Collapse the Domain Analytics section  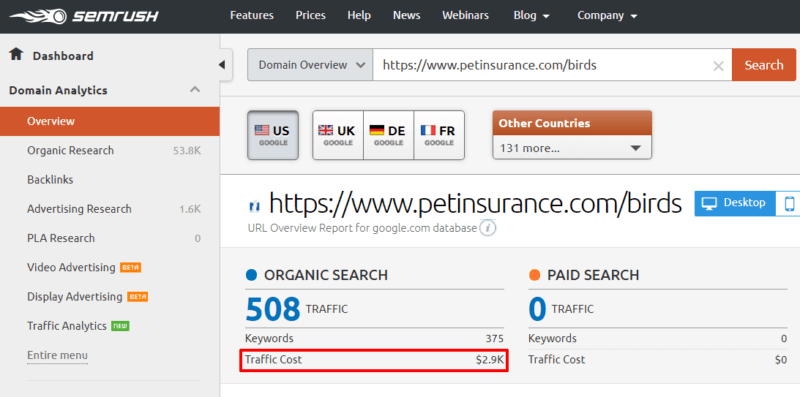pyautogui.click(x=195, y=90)
